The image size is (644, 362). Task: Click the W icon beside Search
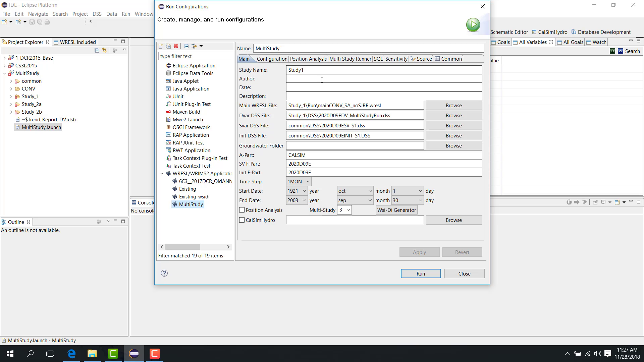(621, 51)
